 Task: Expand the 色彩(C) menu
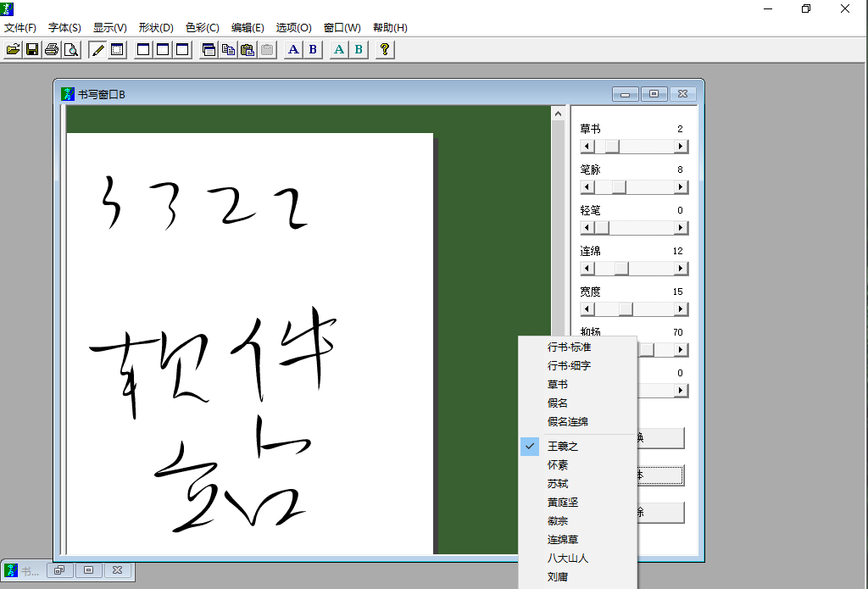pos(202,28)
